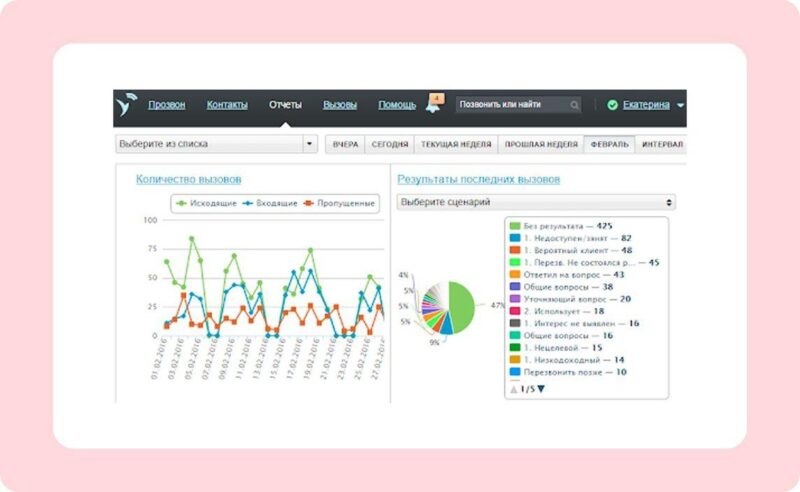Toggle Пропущенные series in chart legend

(339, 203)
